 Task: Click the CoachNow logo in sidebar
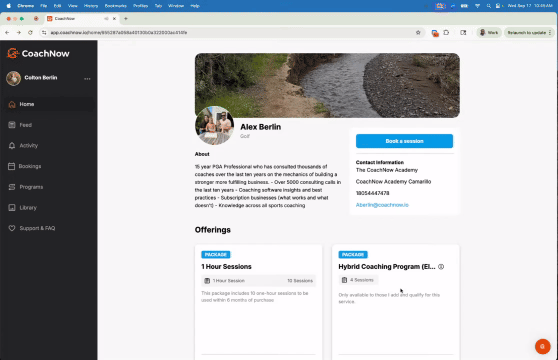(38, 53)
